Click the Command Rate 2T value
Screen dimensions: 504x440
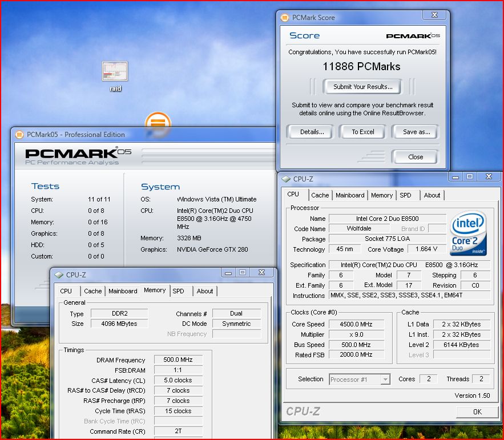coord(178,431)
